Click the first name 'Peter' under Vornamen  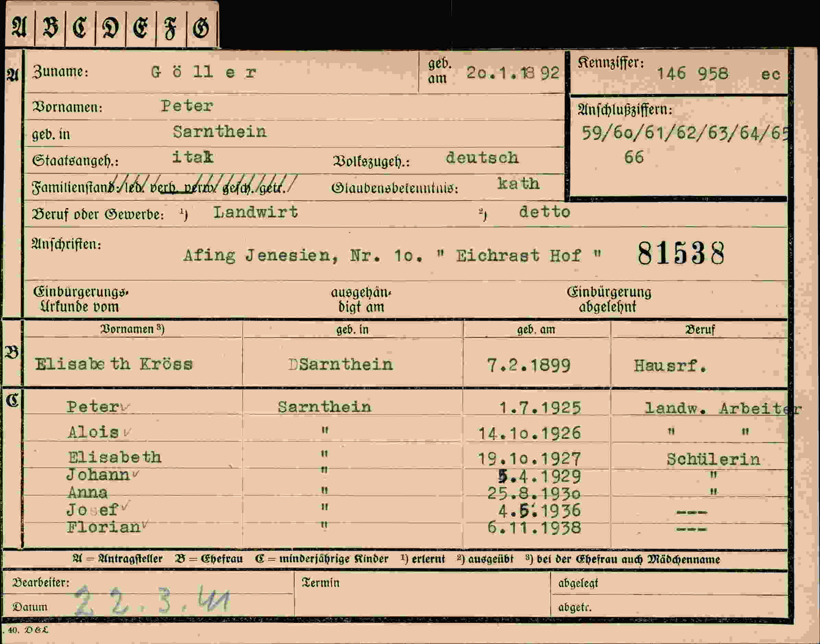point(187,106)
